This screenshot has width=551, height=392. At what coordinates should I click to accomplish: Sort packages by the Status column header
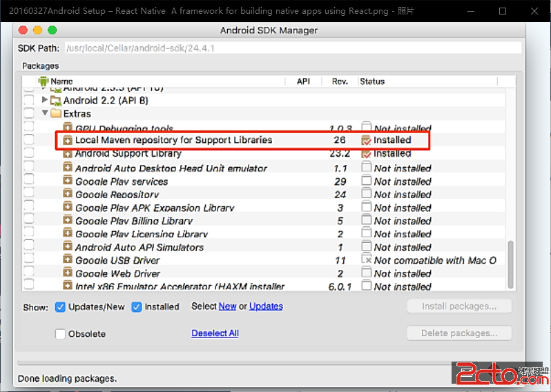(428, 81)
